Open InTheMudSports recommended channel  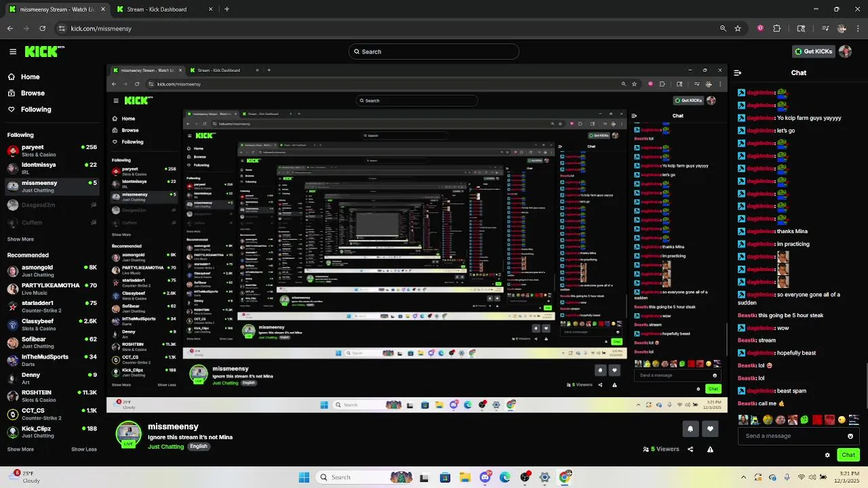(52, 360)
